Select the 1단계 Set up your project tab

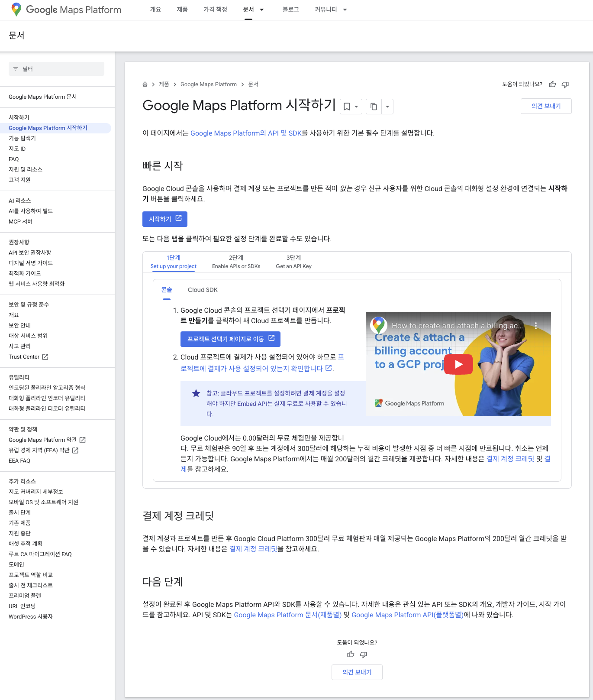point(173,262)
